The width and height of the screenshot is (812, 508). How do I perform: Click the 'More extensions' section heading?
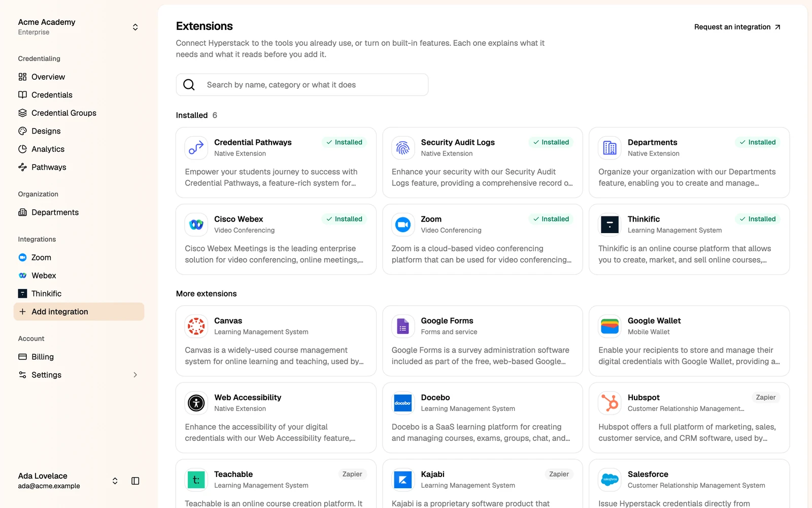(207, 294)
